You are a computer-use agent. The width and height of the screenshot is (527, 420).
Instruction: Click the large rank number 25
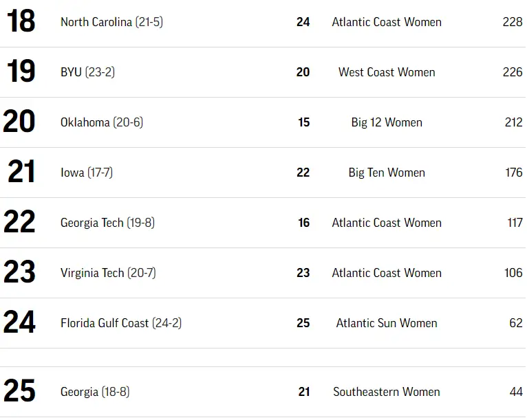(19, 391)
